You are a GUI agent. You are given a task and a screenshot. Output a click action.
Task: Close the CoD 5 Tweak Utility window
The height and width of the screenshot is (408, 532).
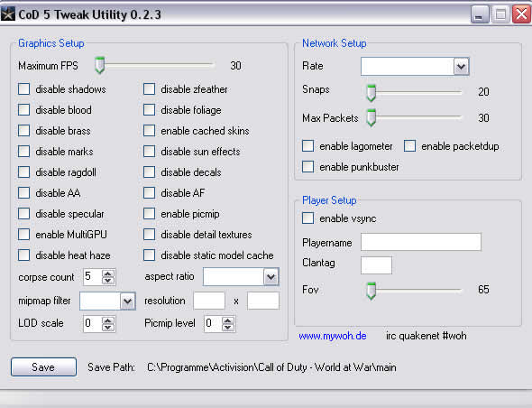click(x=521, y=14)
